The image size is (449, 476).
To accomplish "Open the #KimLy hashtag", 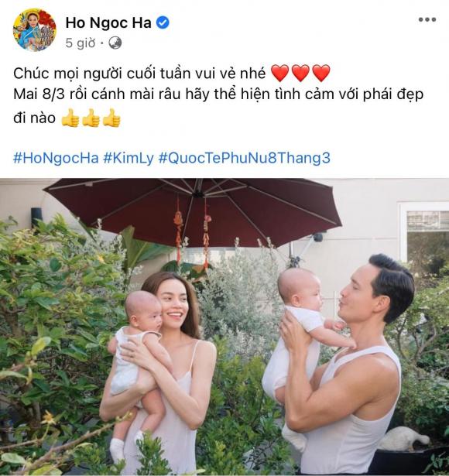I will [x=129, y=158].
